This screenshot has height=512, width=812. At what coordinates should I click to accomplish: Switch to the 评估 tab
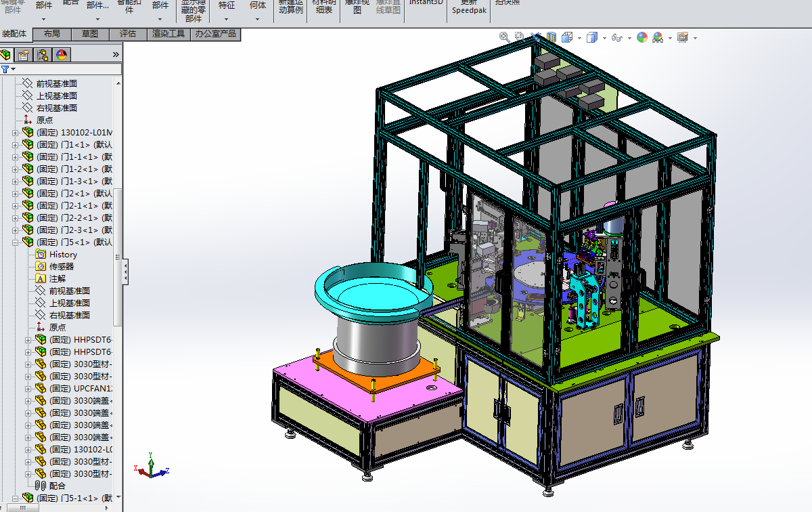point(128,34)
